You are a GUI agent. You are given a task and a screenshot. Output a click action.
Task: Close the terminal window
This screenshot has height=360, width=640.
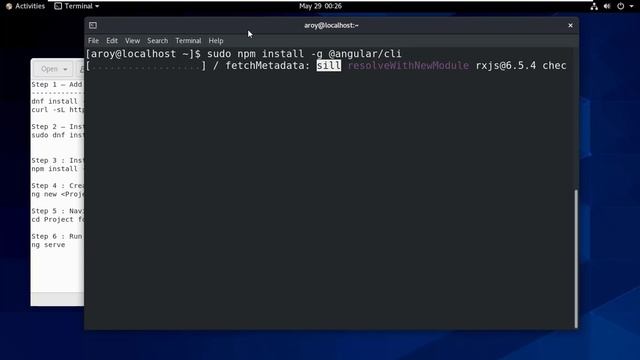(x=570, y=25)
